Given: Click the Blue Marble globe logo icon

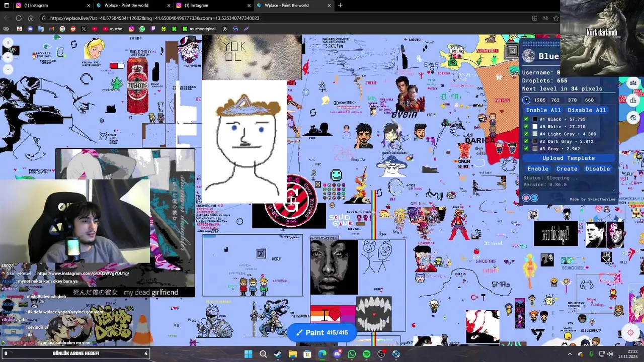Looking at the screenshot, I should pyautogui.click(x=528, y=56).
